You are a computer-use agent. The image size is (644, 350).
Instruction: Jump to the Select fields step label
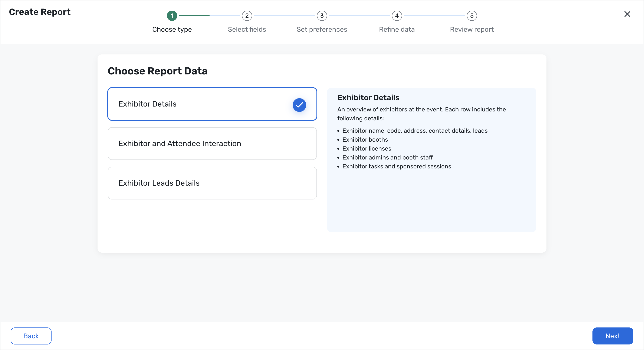pyautogui.click(x=247, y=30)
